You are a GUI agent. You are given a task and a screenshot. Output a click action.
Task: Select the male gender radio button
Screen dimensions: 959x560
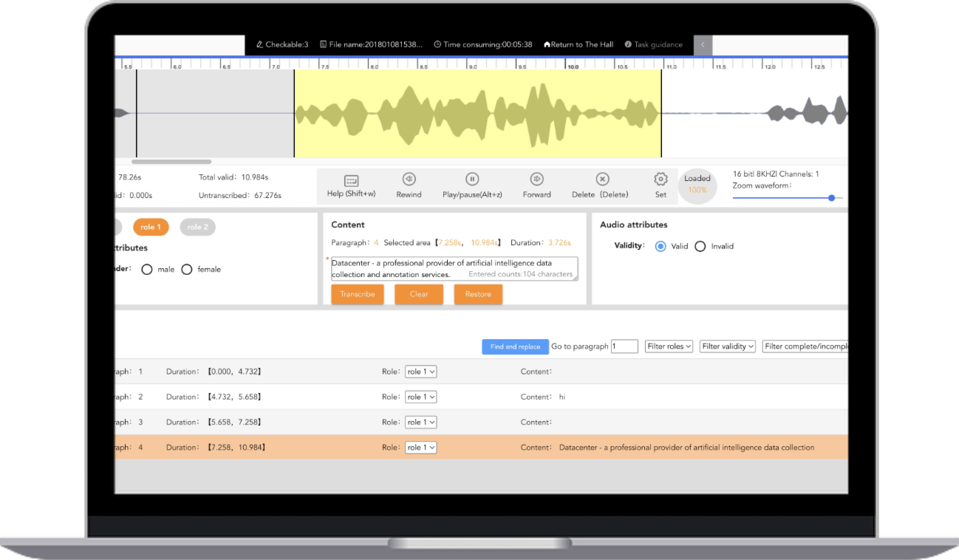[147, 270]
